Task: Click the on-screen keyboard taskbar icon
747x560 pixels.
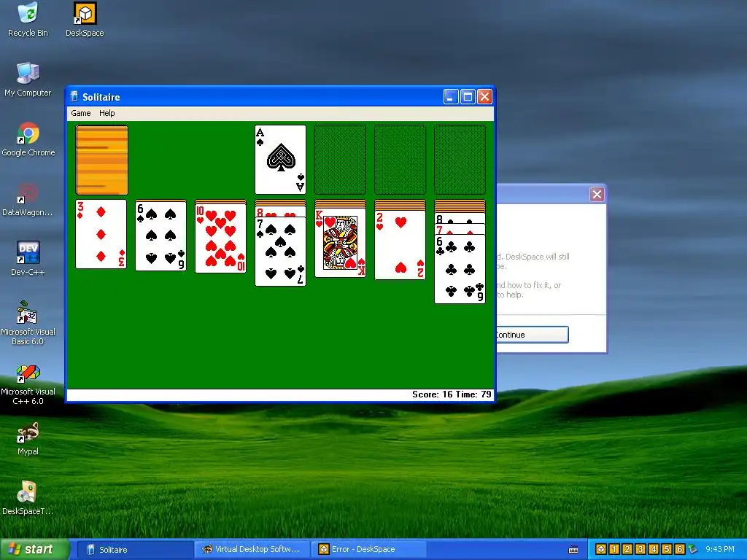Action: pyautogui.click(x=573, y=550)
